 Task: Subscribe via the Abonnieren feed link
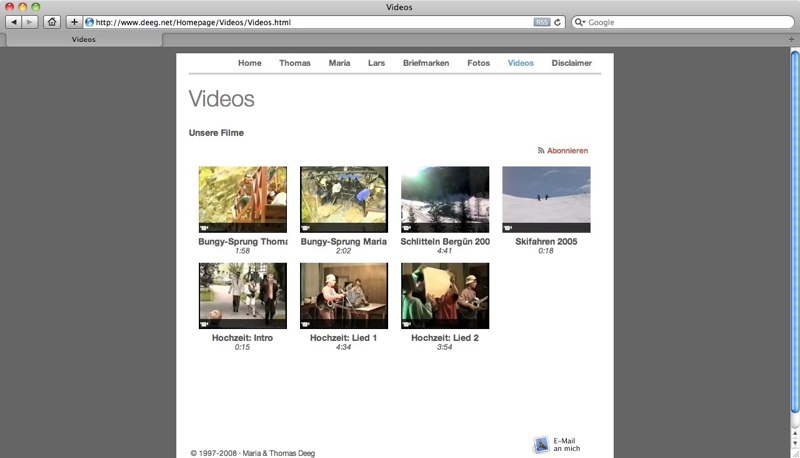(x=567, y=151)
